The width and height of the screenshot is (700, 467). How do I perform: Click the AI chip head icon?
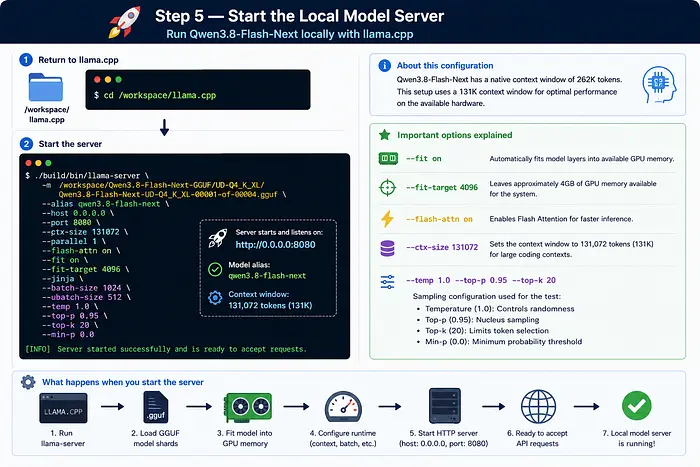(659, 84)
